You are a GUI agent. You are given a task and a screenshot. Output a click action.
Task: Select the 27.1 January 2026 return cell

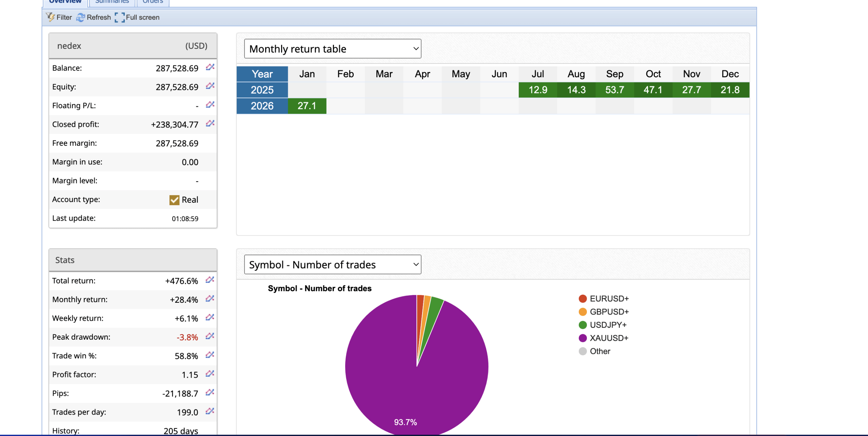[307, 105]
